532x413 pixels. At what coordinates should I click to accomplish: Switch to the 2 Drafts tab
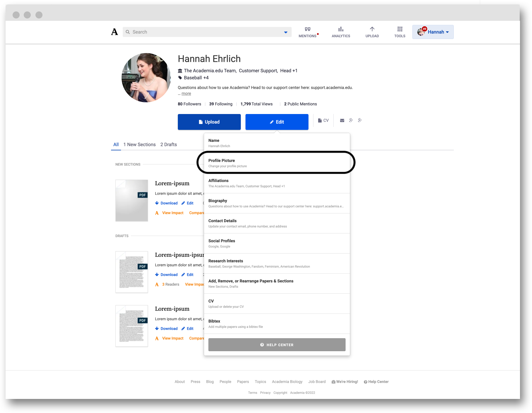click(168, 144)
